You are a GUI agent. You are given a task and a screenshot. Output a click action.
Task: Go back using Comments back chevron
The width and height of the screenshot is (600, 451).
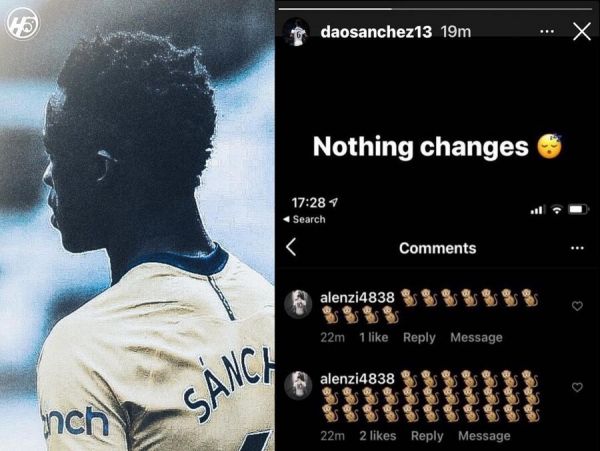coord(291,247)
